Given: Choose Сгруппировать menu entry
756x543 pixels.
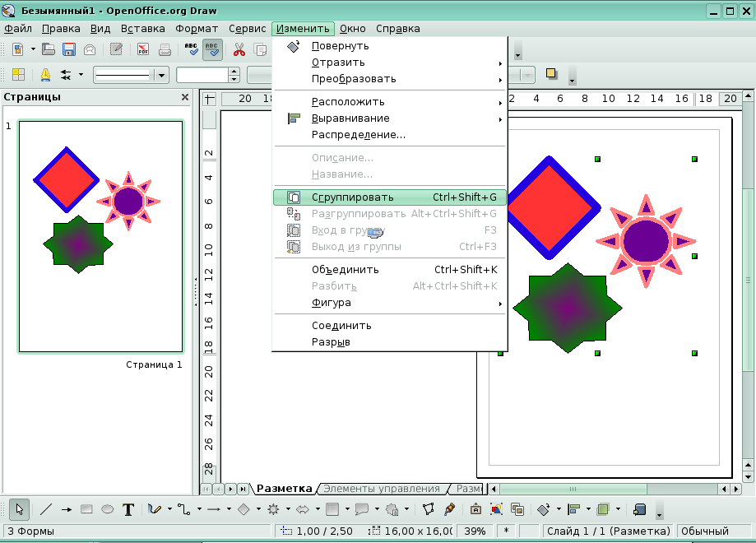Looking at the screenshot, I should point(352,197).
